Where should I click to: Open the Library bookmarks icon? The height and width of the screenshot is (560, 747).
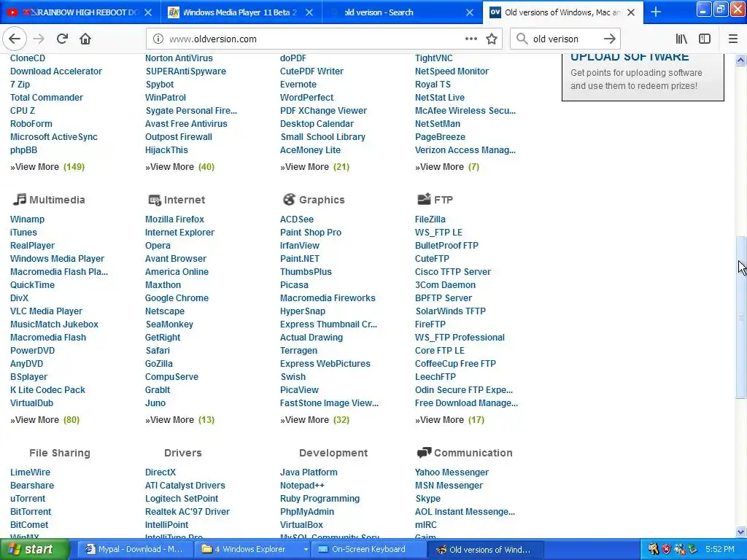(681, 39)
